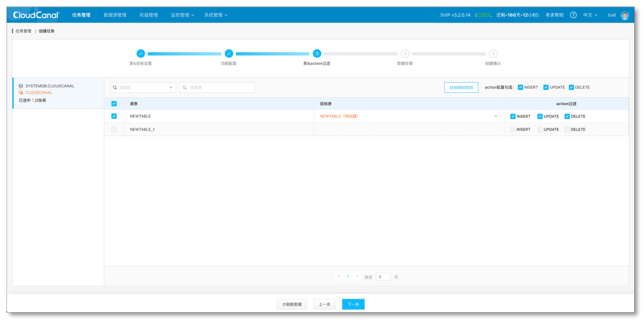Click the page jump number input field

tap(383, 277)
